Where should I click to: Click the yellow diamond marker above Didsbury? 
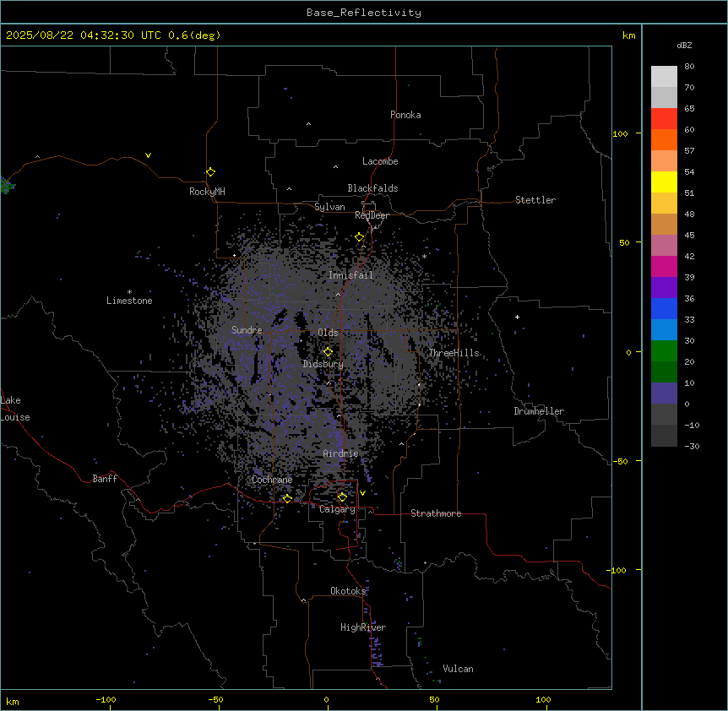pyautogui.click(x=329, y=352)
